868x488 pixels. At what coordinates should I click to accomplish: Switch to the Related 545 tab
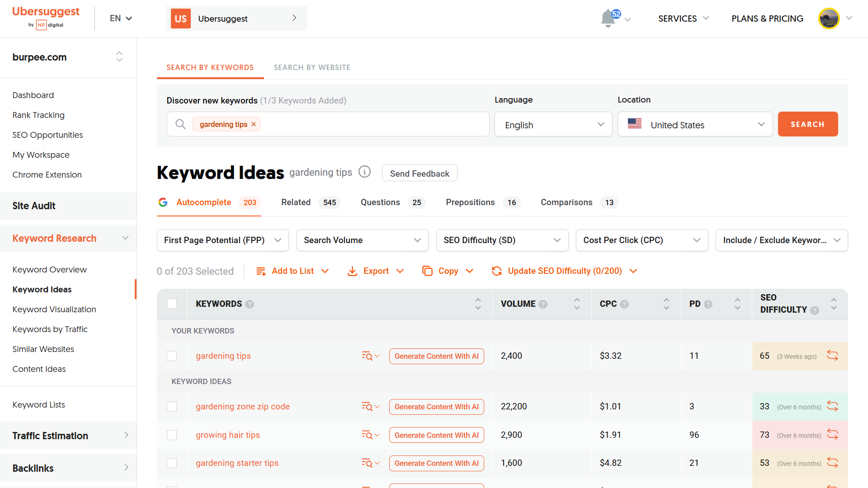tap(310, 202)
